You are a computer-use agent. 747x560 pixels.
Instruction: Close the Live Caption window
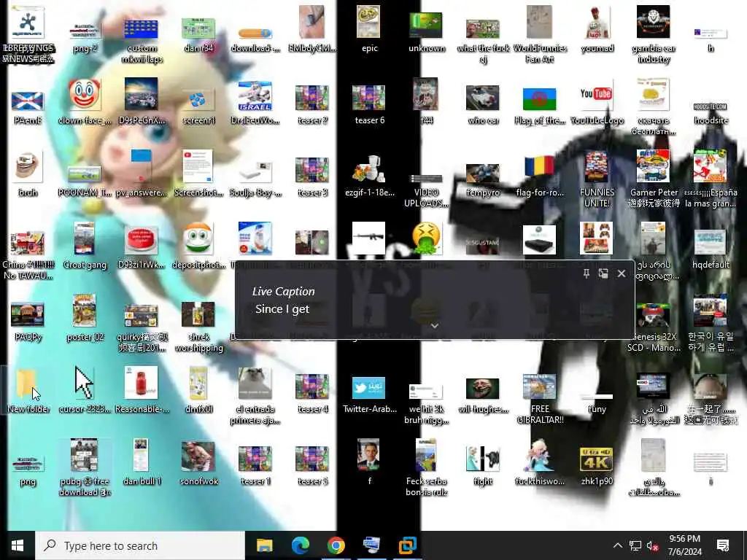point(622,273)
